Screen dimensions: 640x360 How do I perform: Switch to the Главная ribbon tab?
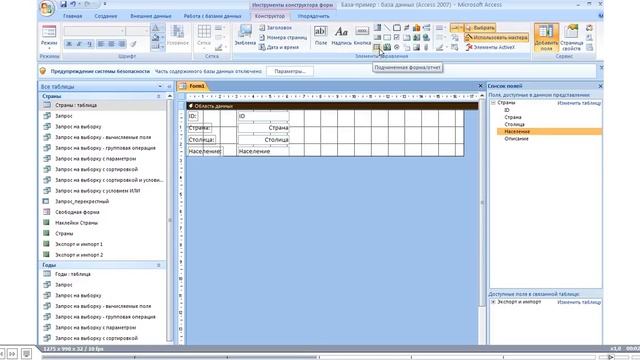click(x=73, y=16)
